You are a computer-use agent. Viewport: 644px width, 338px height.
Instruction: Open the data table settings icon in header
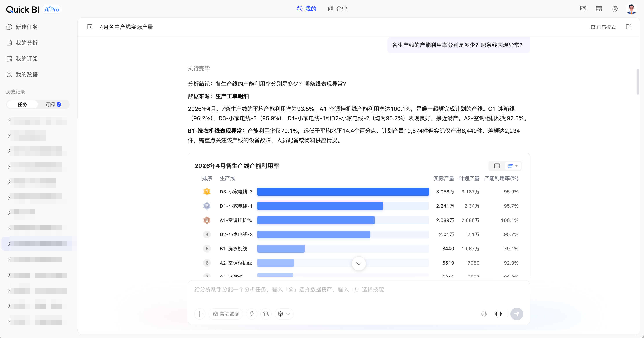pos(599,9)
